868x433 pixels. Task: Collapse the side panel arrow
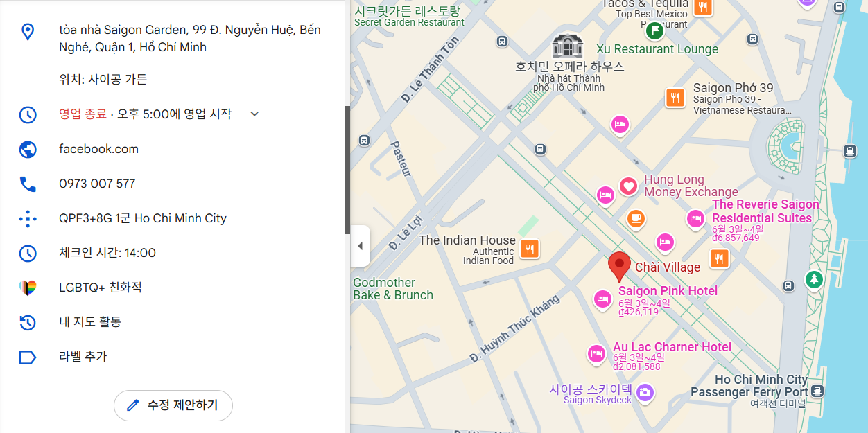point(360,246)
